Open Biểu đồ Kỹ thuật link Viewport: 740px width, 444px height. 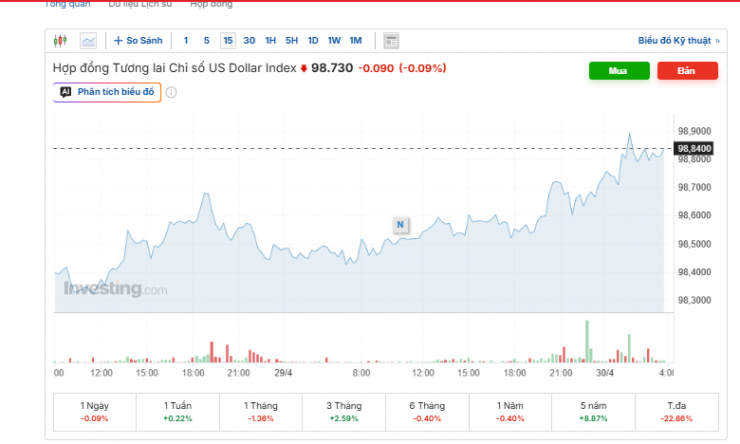tap(679, 41)
